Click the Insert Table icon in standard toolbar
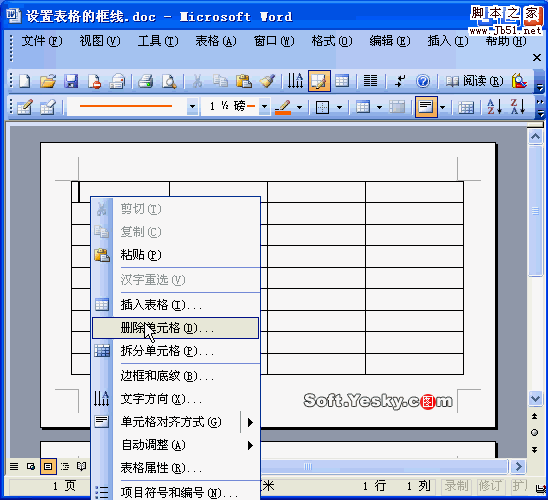This screenshot has width=548, height=500. click(x=341, y=81)
